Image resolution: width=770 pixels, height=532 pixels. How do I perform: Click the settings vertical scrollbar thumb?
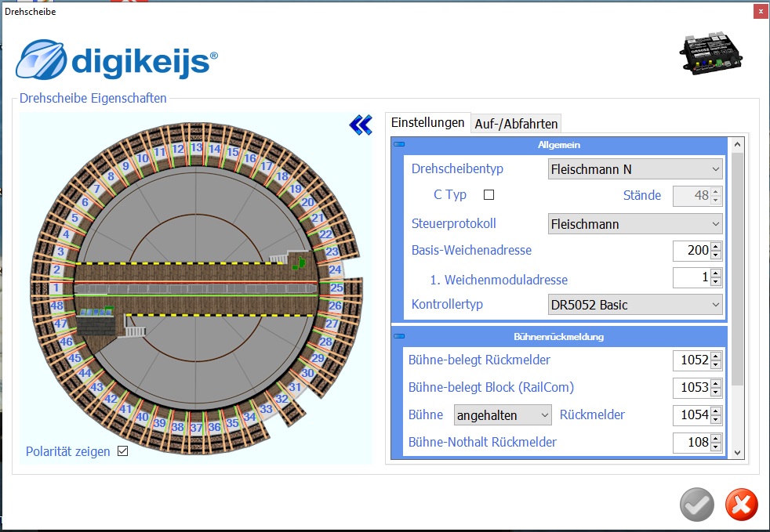click(x=737, y=269)
